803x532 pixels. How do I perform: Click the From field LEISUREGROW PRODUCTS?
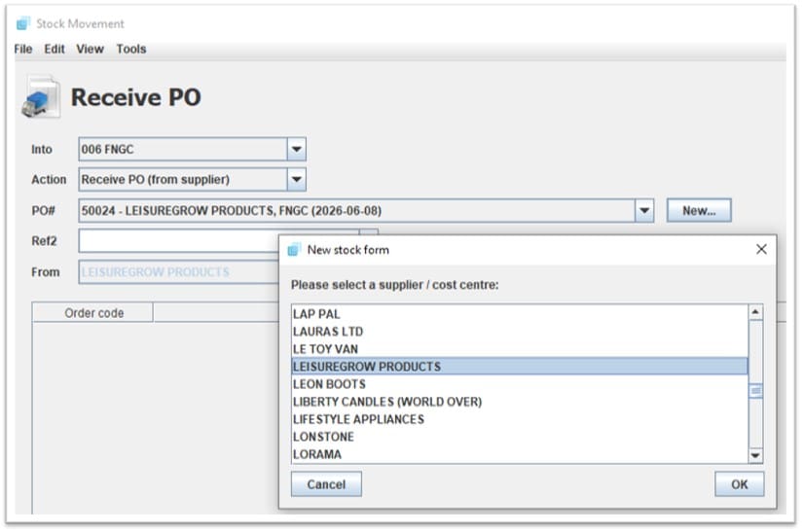[x=179, y=271]
